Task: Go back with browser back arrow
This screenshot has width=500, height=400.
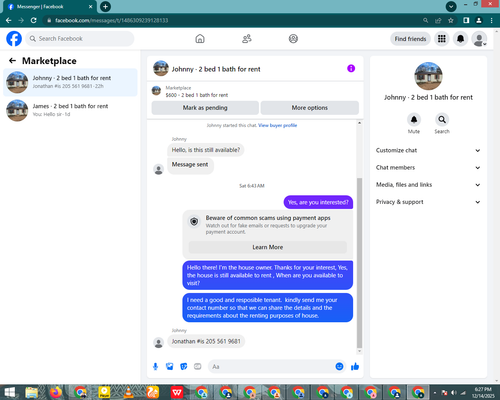Action: pyautogui.click(x=9, y=20)
